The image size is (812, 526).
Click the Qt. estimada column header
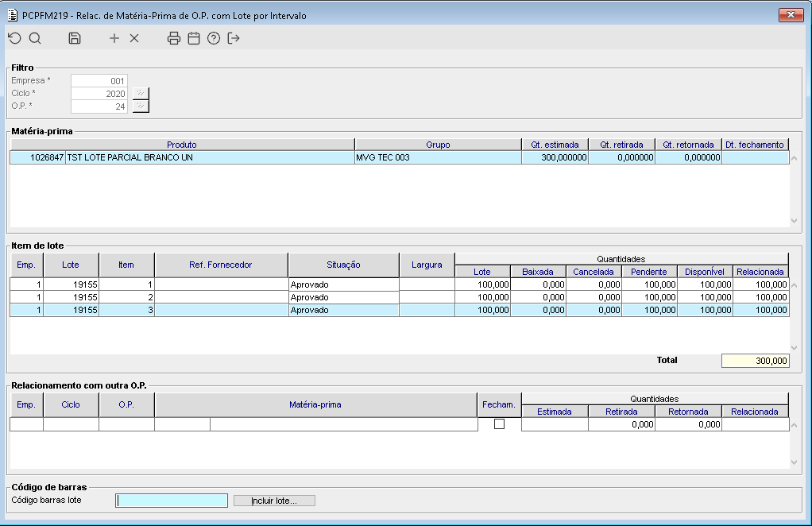pos(555,145)
